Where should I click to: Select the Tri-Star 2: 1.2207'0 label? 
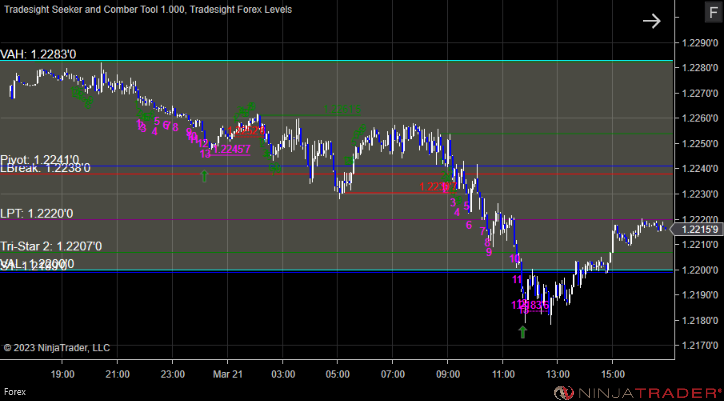[x=51, y=246]
